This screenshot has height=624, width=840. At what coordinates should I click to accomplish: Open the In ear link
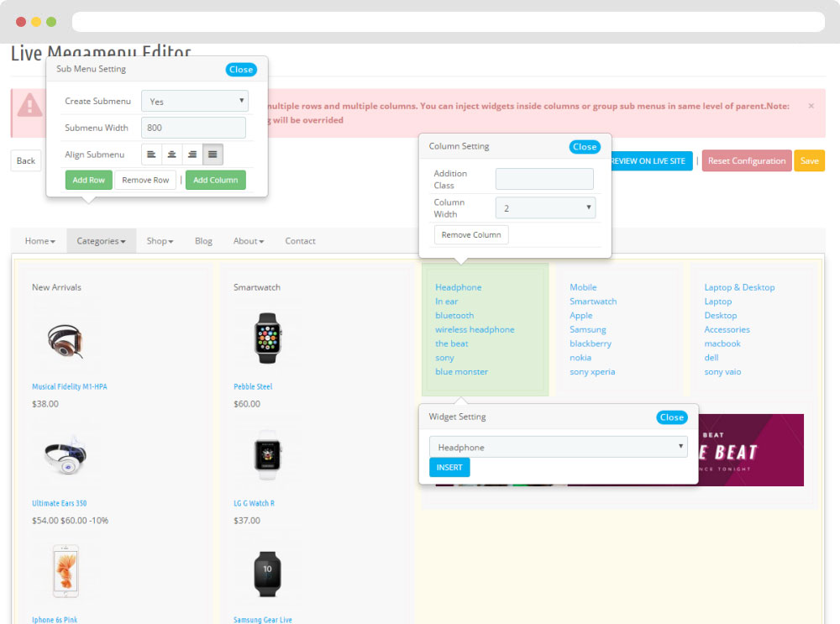tap(446, 302)
